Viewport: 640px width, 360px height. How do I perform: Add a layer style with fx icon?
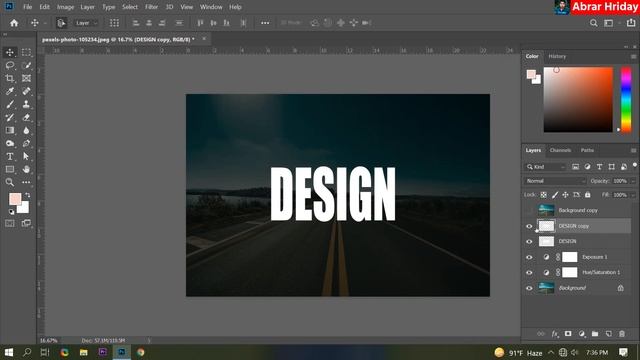coord(554,334)
